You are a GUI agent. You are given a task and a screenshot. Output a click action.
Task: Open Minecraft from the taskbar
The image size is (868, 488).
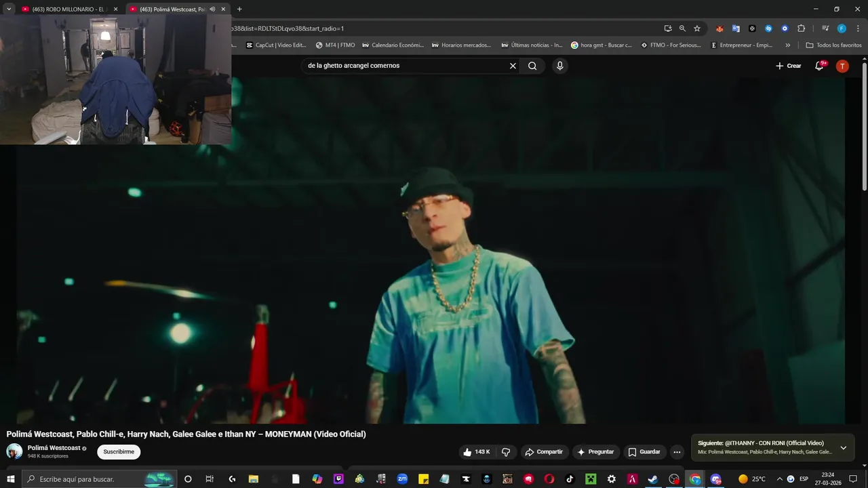pos(591,479)
